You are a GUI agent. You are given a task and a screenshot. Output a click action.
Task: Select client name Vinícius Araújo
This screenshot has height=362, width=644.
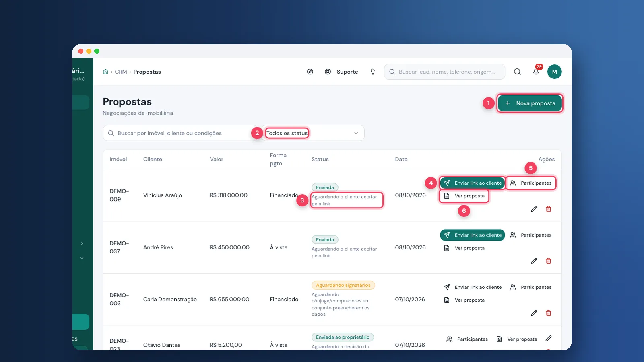click(163, 195)
